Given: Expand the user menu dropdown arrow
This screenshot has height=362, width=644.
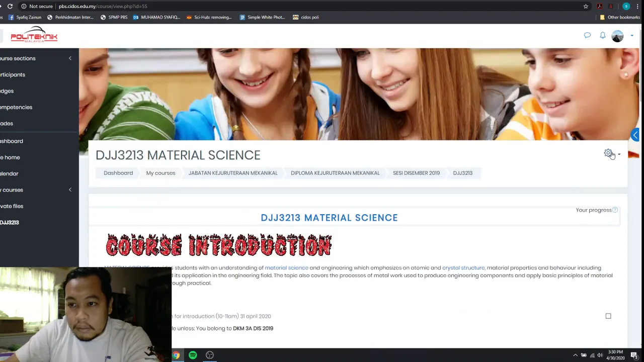Looking at the screenshot, I should (x=632, y=36).
